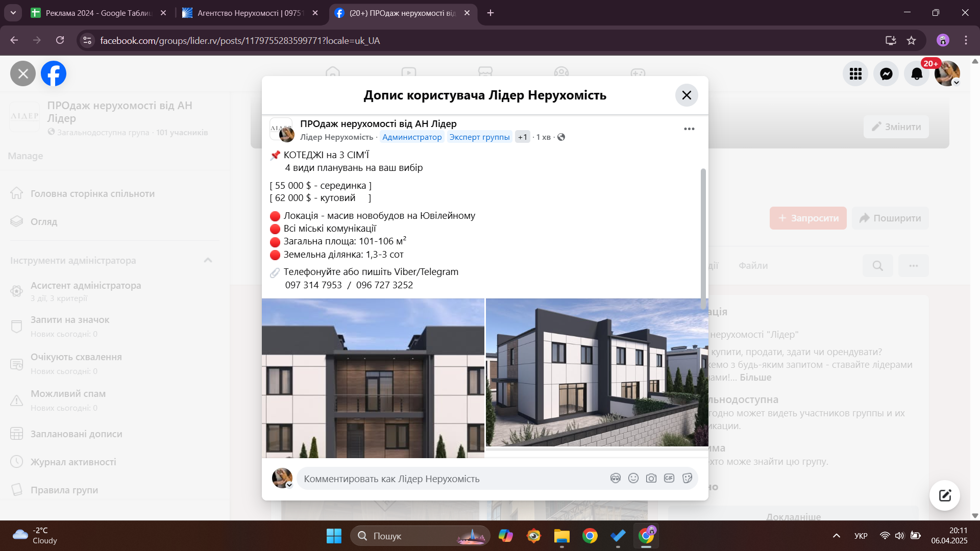Open notifications bell icon
980x551 pixels.
pos(917,74)
